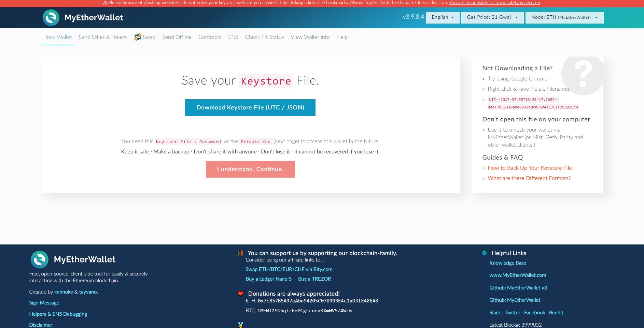Open the Send Ether & Tokens tab
The height and width of the screenshot is (328, 644).
pyautogui.click(x=103, y=37)
